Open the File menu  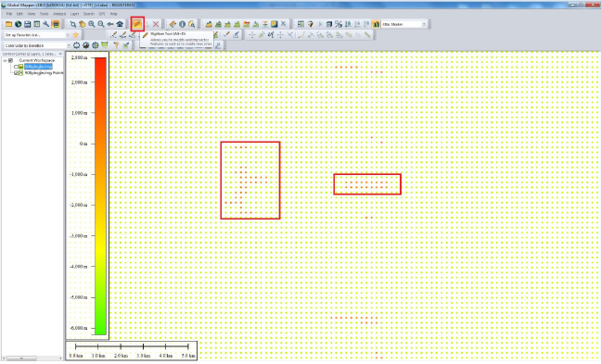9,14
